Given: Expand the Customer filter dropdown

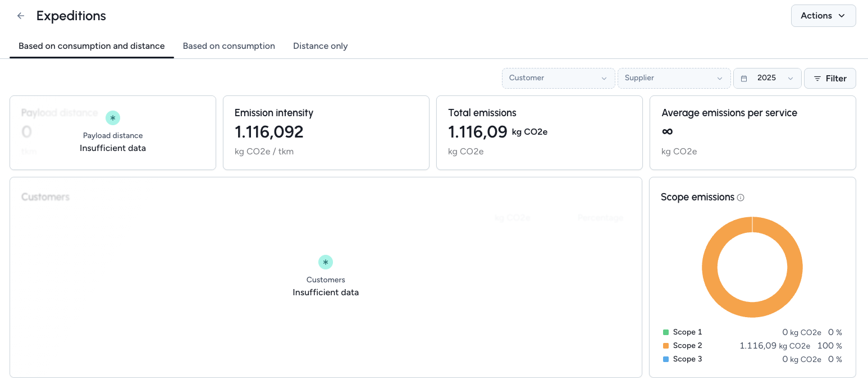Looking at the screenshot, I should click(x=558, y=78).
